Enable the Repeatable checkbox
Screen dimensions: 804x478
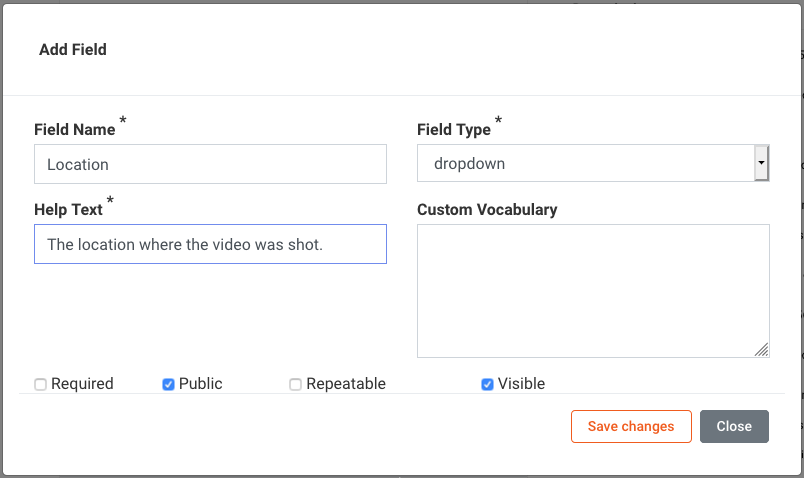(296, 384)
